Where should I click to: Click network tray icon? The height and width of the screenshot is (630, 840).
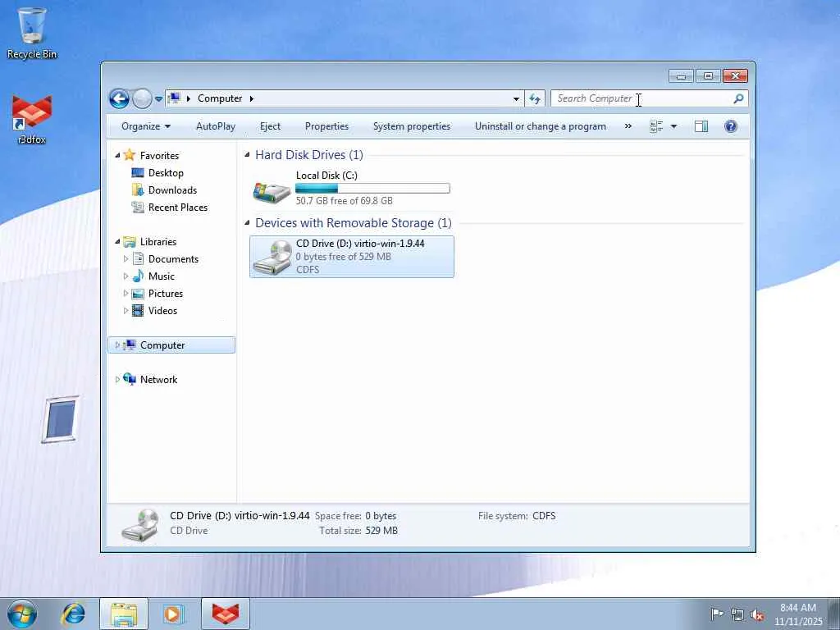pos(737,614)
